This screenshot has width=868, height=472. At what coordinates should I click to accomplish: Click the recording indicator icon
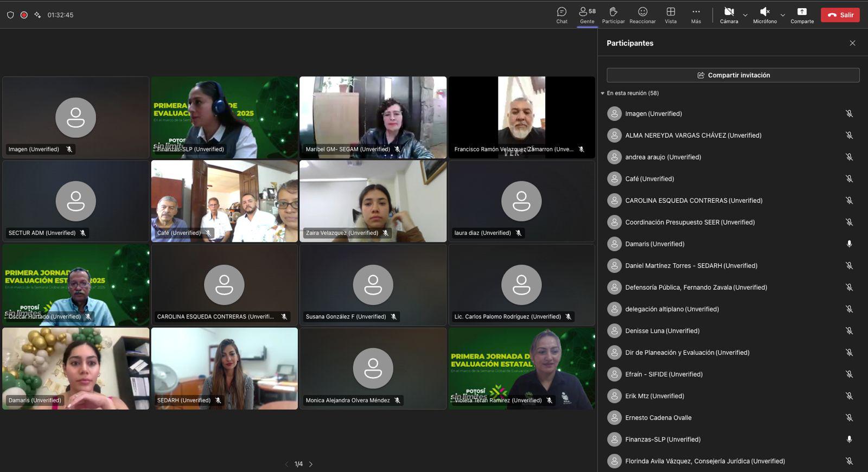point(24,15)
